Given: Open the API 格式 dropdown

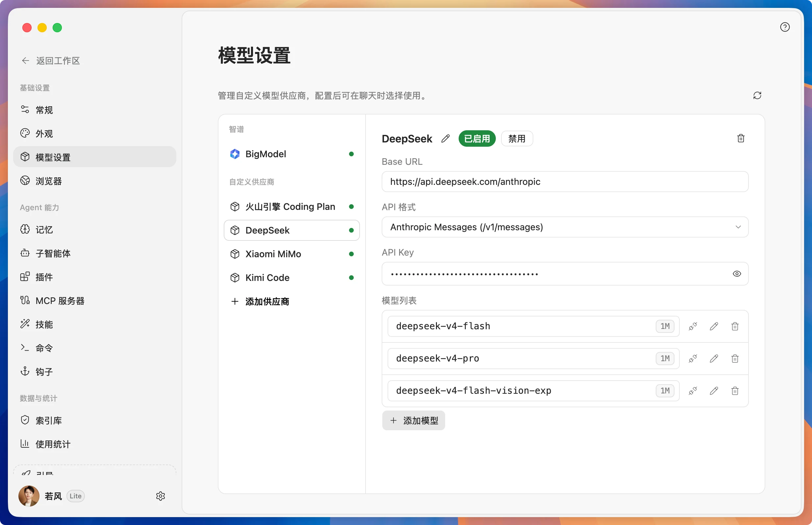Looking at the screenshot, I should point(565,227).
